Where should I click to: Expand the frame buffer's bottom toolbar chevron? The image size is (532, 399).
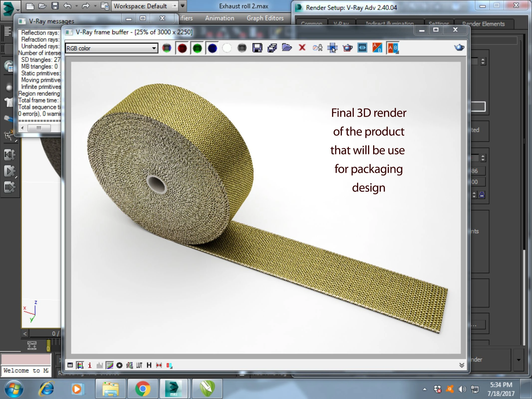pos(462,365)
